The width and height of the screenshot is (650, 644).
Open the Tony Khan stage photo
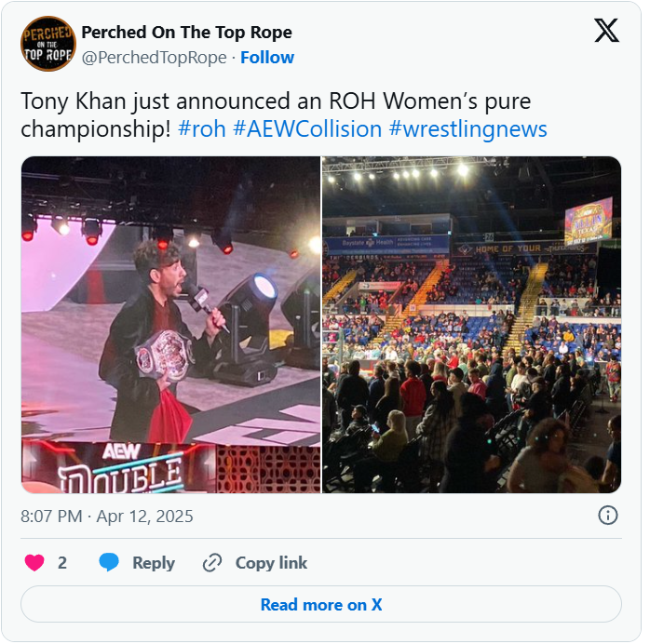(x=170, y=325)
